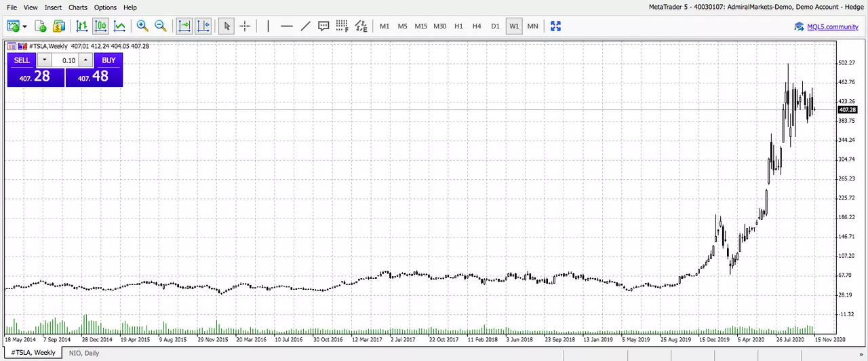868x361 pixels.
Task: Zoom out on the chart
Action: [x=161, y=26]
